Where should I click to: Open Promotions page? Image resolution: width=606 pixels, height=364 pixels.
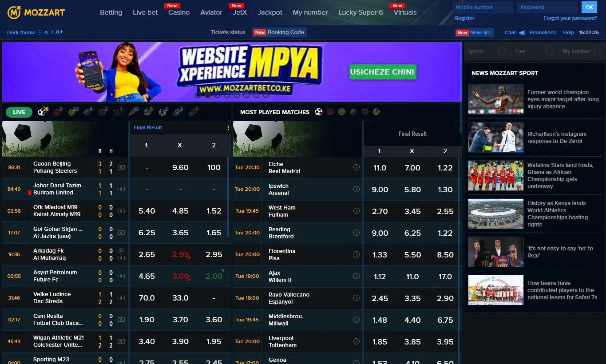pyautogui.click(x=543, y=32)
